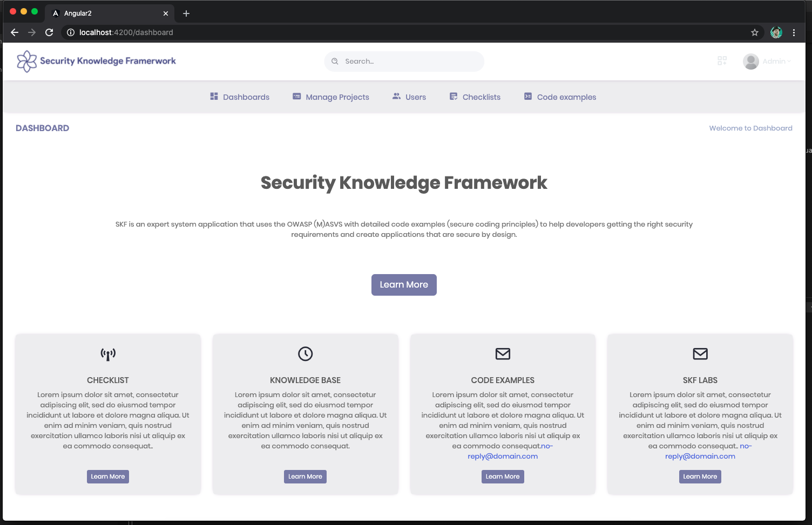
Task: Open the Manage Projects menu
Action: click(331, 97)
